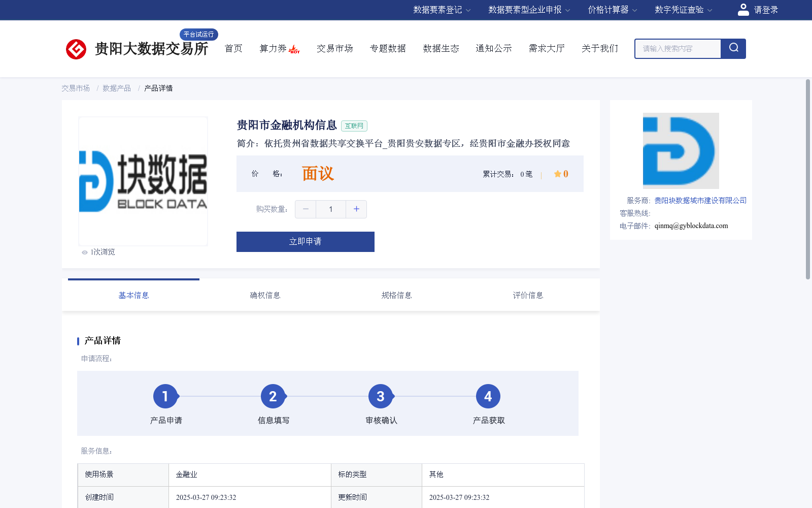
Task: Click the 请登录 link
Action: click(x=766, y=10)
